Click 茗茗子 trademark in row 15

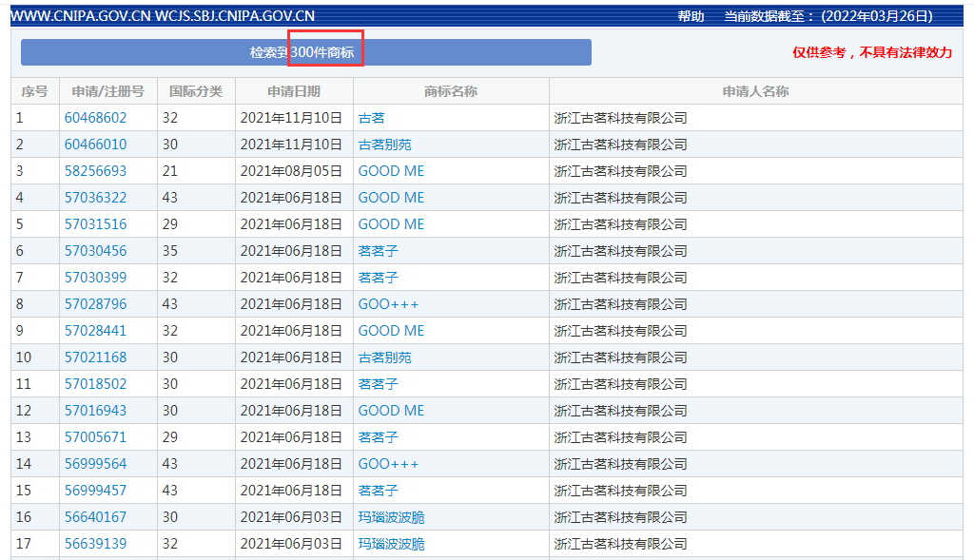(x=379, y=491)
